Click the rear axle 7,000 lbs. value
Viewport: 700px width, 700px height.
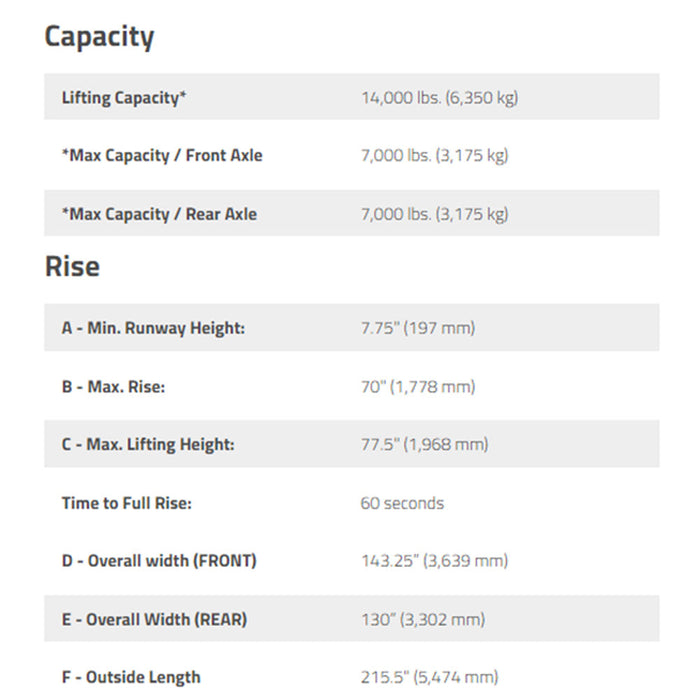[x=434, y=214]
